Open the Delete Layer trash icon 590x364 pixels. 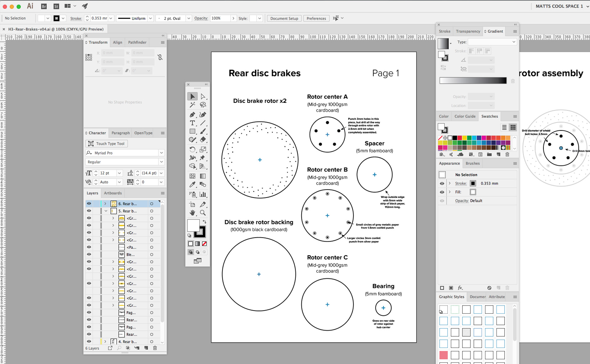pos(155,348)
